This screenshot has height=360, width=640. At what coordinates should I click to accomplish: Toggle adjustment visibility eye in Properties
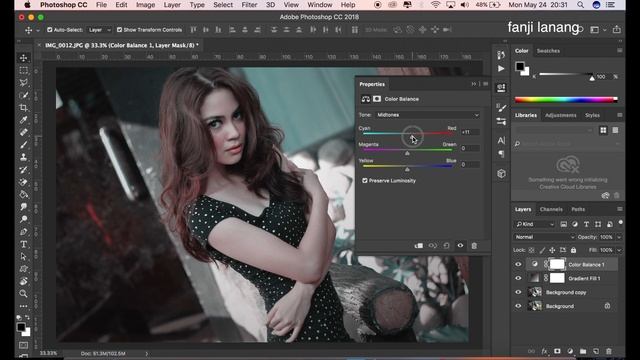tap(460, 246)
